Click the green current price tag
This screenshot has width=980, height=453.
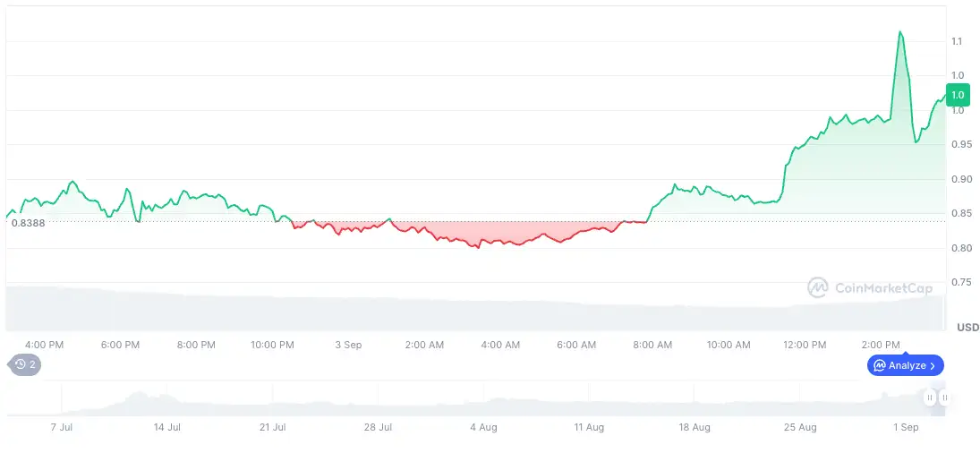click(957, 94)
